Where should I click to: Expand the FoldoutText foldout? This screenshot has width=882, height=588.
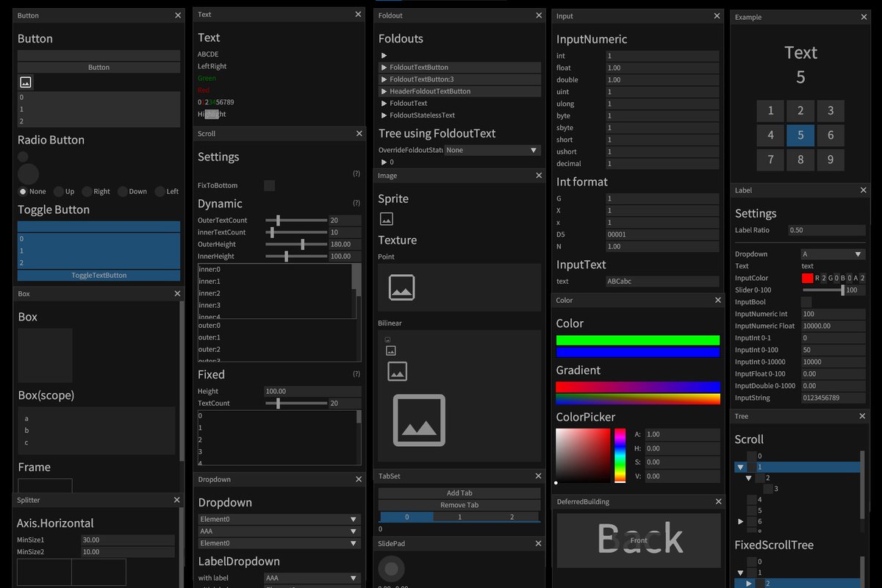pyautogui.click(x=384, y=103)
